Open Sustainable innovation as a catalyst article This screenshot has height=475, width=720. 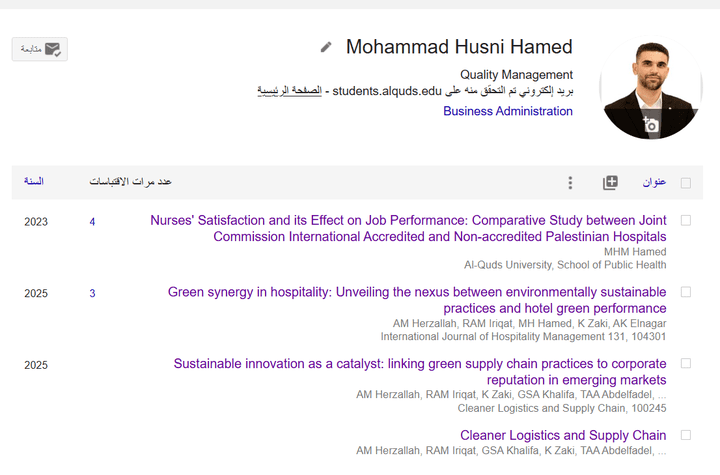tap(420, 372)
